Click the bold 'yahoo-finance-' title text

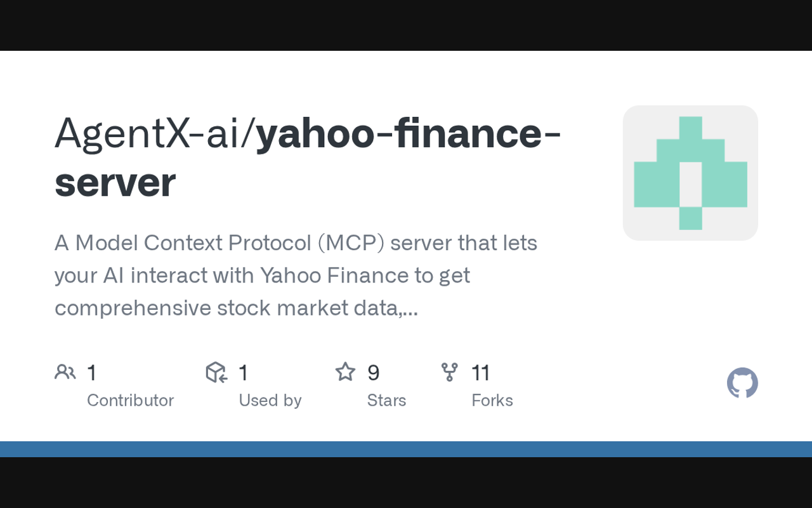pyautogui.click(x=409, y=135)
